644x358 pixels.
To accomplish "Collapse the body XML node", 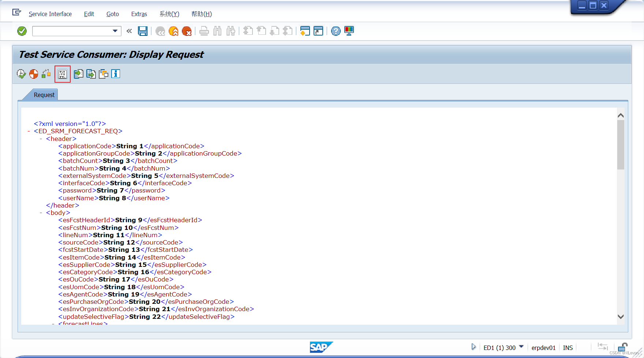I will [41, 213].
